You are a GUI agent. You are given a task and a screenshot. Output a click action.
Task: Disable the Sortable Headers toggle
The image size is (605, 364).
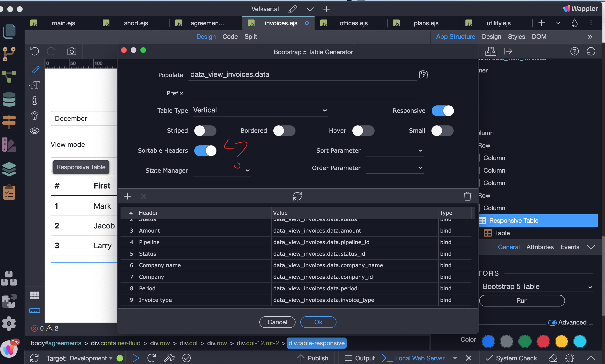click(205, 150)
